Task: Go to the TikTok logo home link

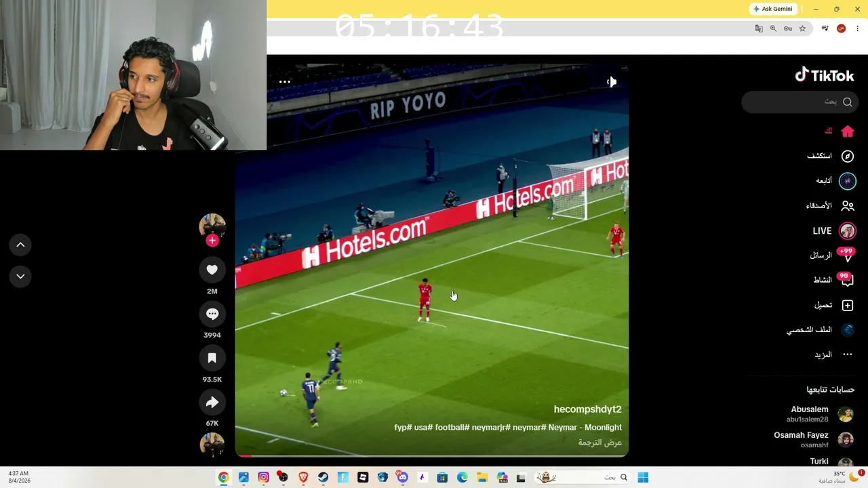Action: click(825, 75)
